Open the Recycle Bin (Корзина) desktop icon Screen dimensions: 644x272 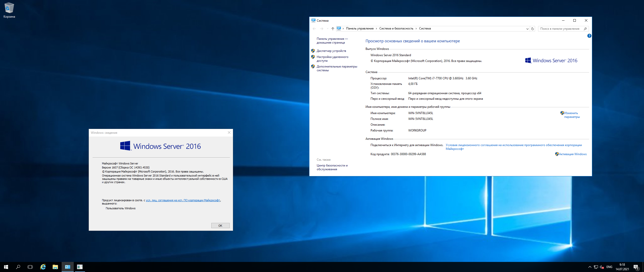click(x=9, y=10)
